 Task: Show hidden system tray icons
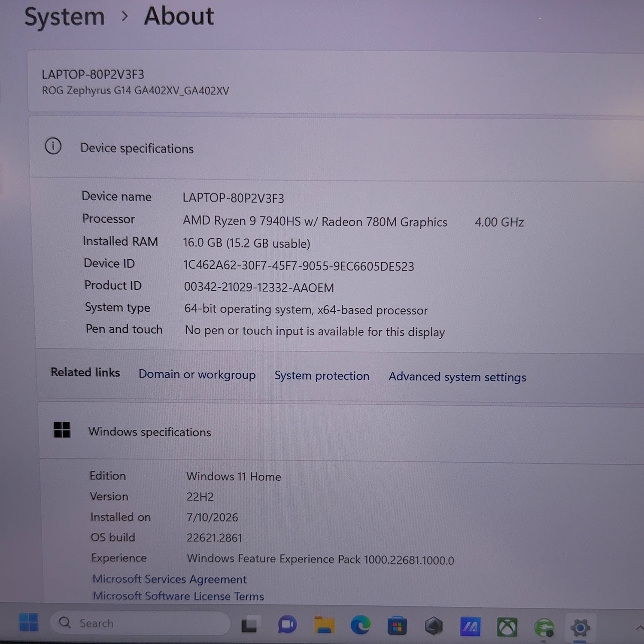tap(639, 629)
